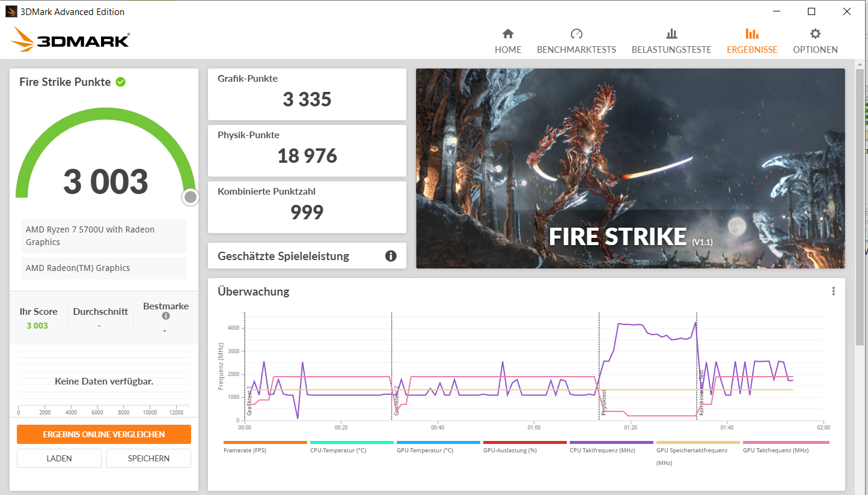
Task: Click the Ihr Score value 3 003
Action: [x=37, y=326]
